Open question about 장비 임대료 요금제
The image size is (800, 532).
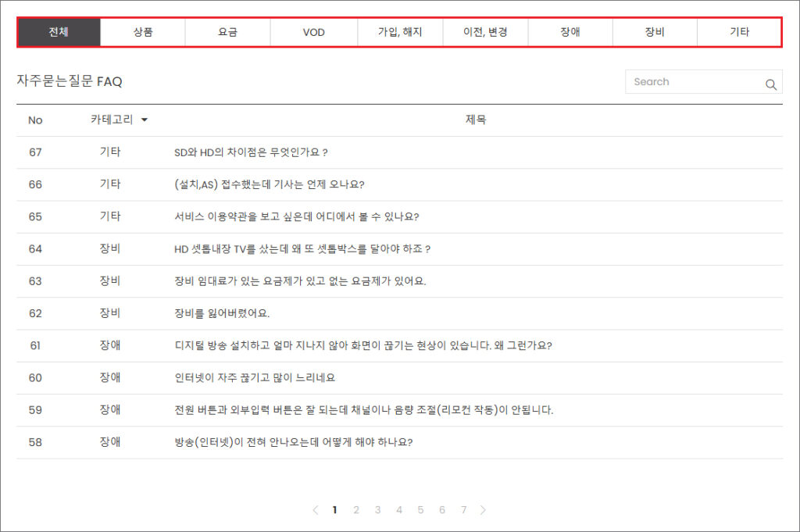[x=300, y=281]
